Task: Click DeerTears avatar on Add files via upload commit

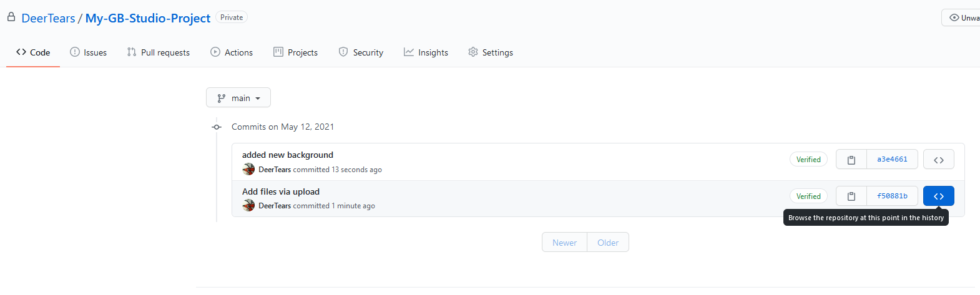Action: [248, 205]
